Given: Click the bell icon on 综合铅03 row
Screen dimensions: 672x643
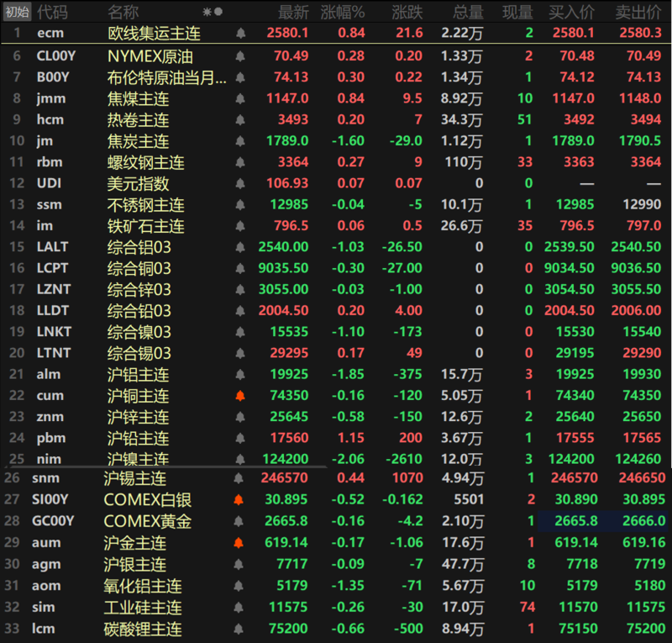Looking at the screenshot, I should click(x=240, y=311).
